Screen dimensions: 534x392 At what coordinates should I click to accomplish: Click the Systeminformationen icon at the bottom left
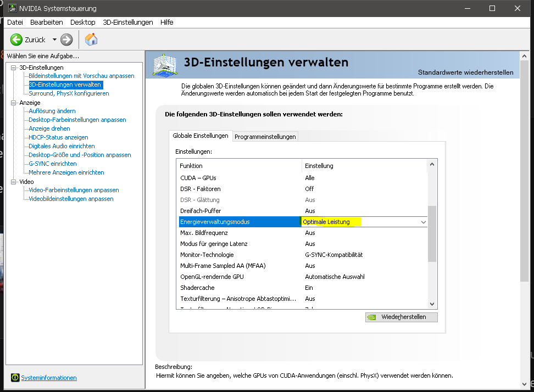[x=15, y=377]
